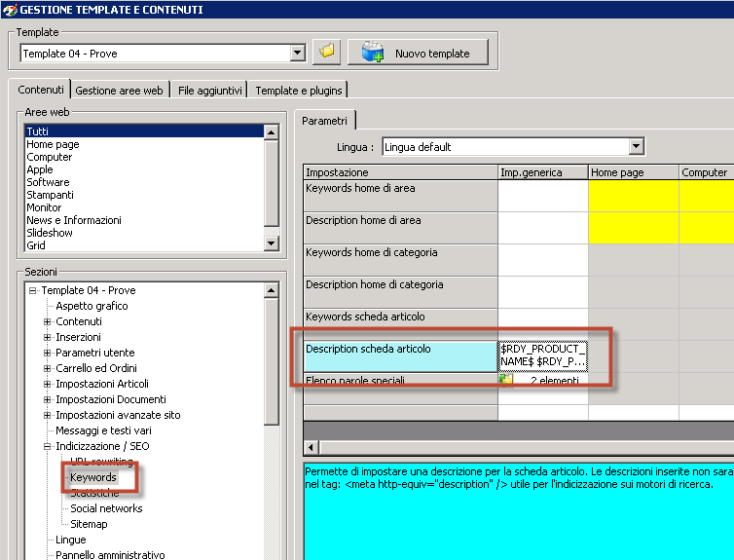Select Slideshow in Aree web list
The width and height of the screenshot is (734, 560).
(x=144, y=233)
